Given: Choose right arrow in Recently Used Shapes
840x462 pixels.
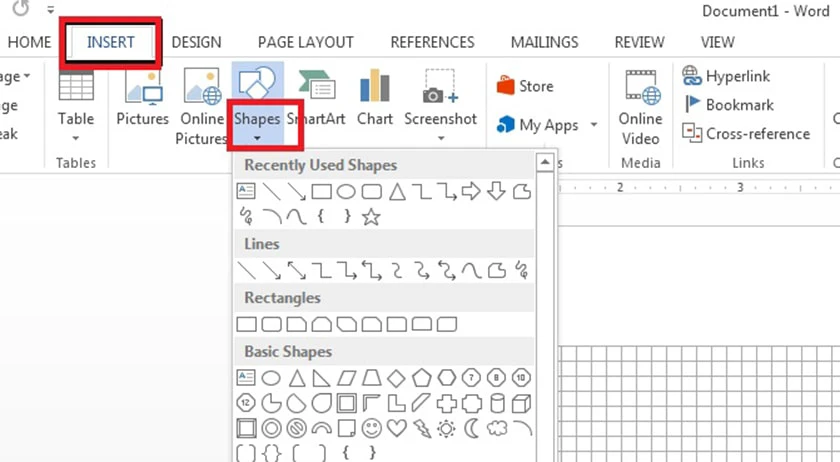Looking at the screenshot, I should pyautogui.click(x=471, y=191).
